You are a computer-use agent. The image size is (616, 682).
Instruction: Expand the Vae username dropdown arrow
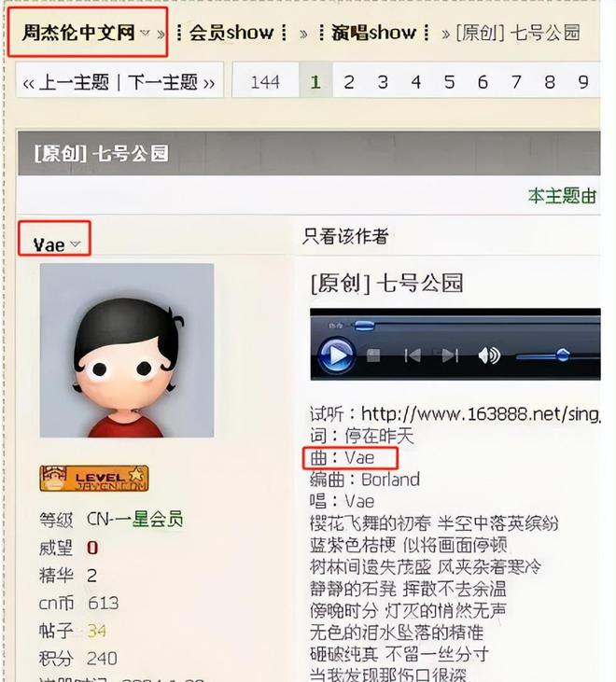coord(76,244)
